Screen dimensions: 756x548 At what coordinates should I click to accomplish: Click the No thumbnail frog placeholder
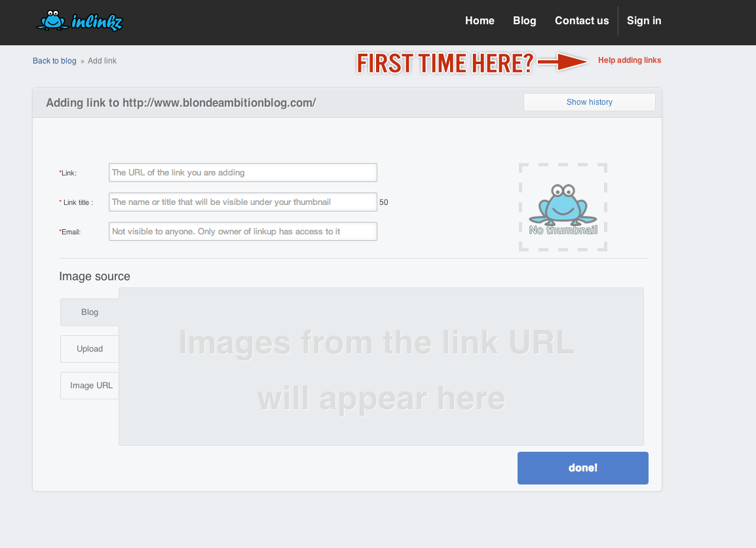563,208
